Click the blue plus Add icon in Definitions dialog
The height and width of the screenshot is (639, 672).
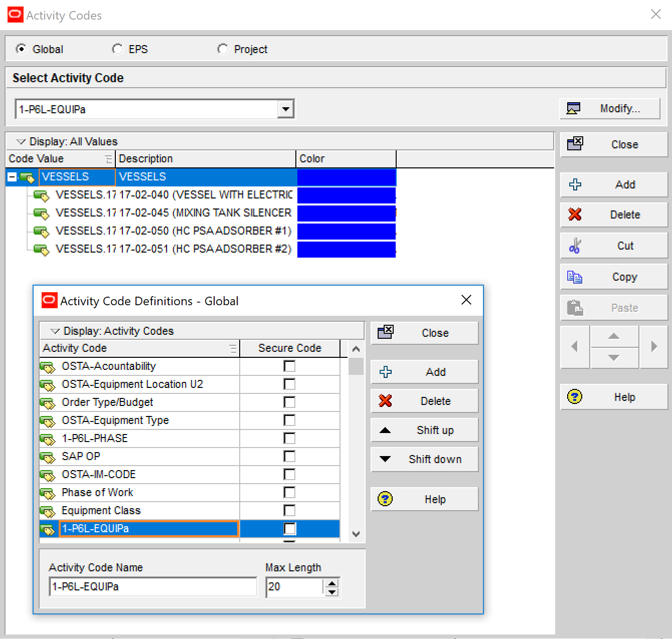[x=386, y=372]
